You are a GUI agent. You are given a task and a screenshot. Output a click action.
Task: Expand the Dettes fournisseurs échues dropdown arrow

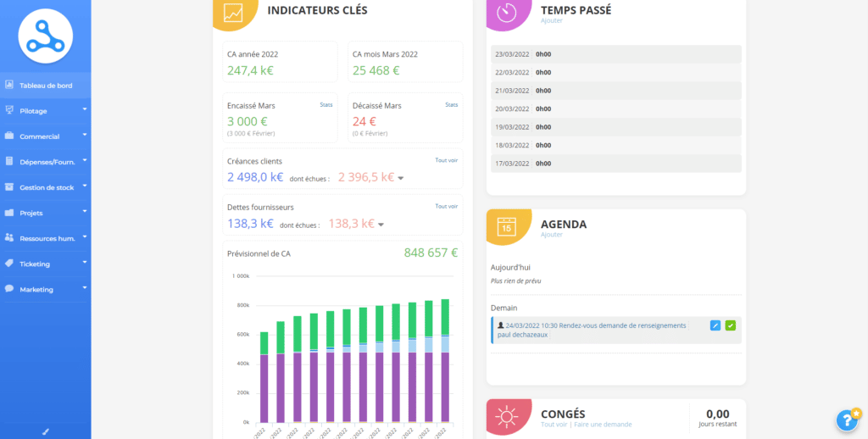(381, 225)
